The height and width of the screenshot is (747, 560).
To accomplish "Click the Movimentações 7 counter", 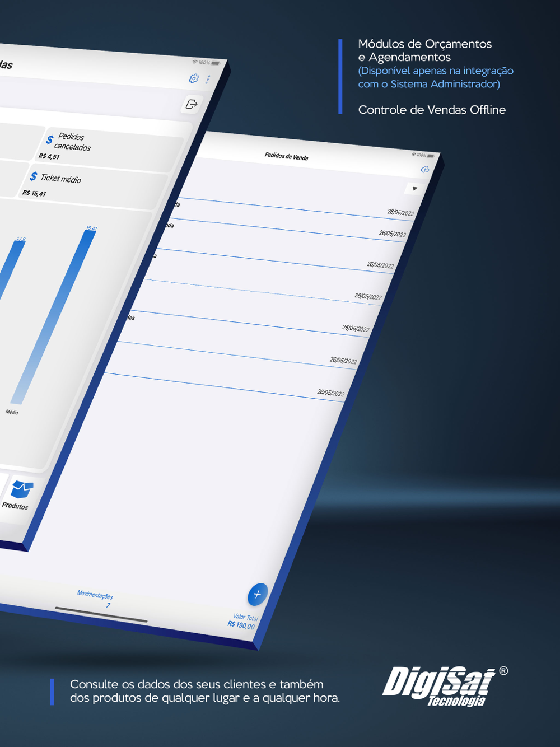I will [x=96, y=599].
